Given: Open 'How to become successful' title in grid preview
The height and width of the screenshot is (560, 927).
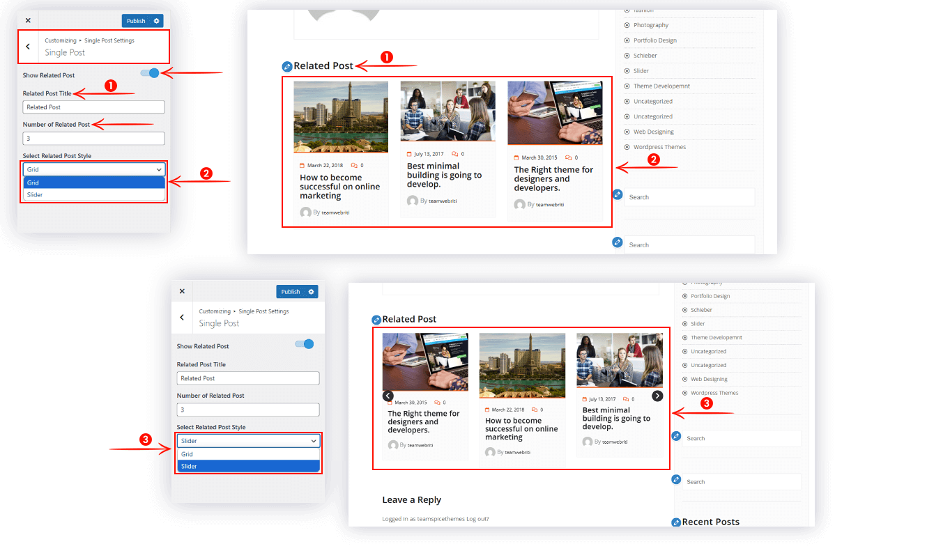Looking at the screenshot, I should tap(340, 187).
